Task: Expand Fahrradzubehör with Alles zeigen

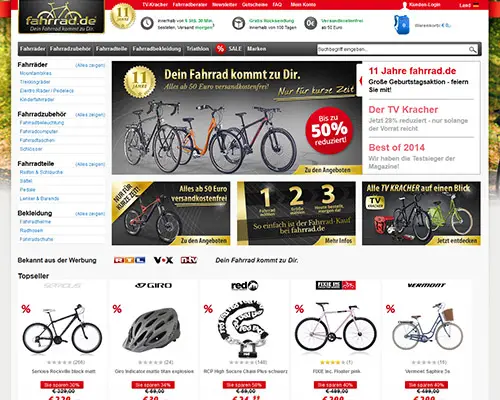Action: pyautogui.click(x=90, y=115)
